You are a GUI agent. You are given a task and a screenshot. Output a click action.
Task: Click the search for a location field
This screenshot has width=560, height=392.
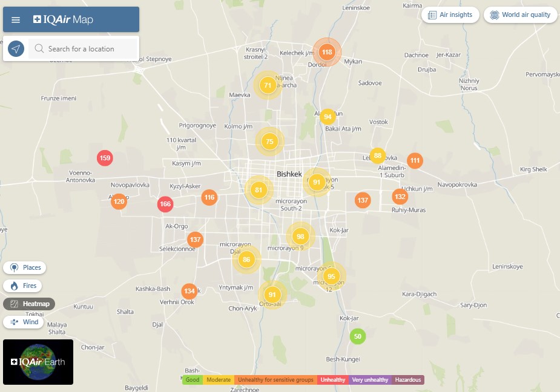click(x=85, y=49)
